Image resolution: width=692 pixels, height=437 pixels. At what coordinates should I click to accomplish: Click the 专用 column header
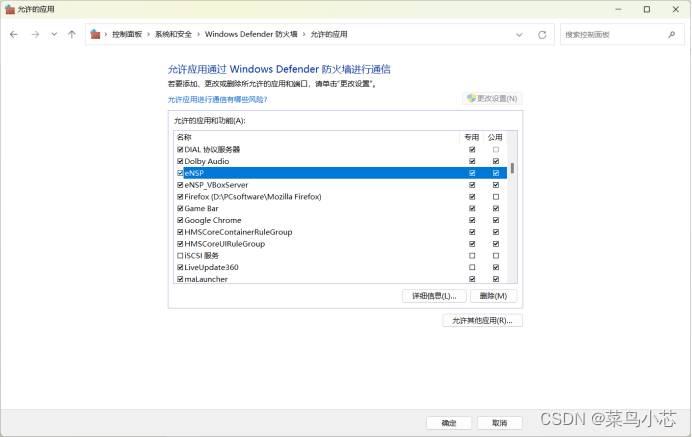471,137
